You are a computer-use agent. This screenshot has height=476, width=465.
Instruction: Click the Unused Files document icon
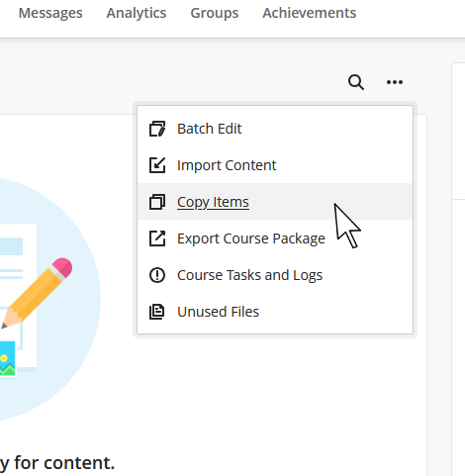click(x=157, y=312)
